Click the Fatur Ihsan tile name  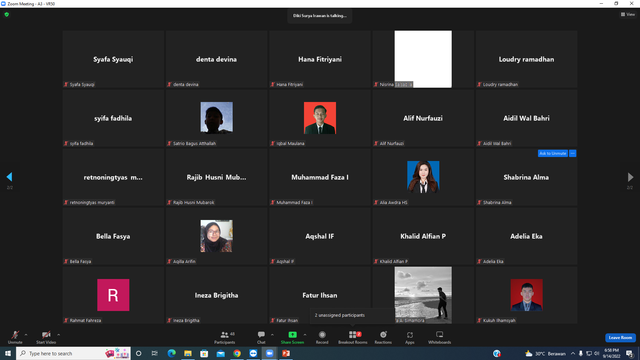coord(320,295)
